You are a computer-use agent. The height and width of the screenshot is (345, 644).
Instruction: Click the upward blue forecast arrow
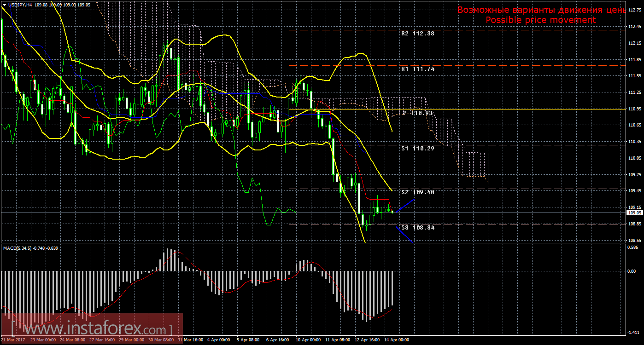[x=405, y=205]
